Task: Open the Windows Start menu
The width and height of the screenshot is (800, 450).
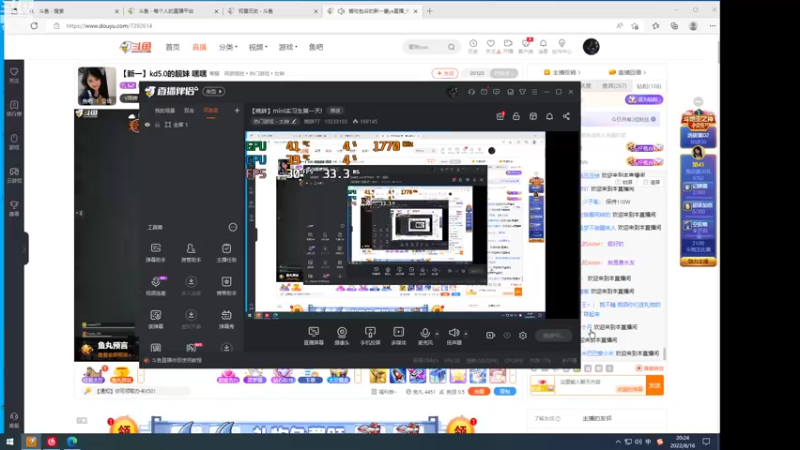Action: pyautogui.click(x=9, y=441)
